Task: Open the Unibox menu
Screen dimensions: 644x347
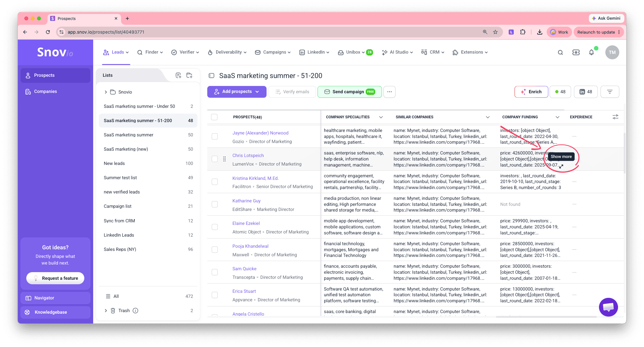Action: [355, 52]
